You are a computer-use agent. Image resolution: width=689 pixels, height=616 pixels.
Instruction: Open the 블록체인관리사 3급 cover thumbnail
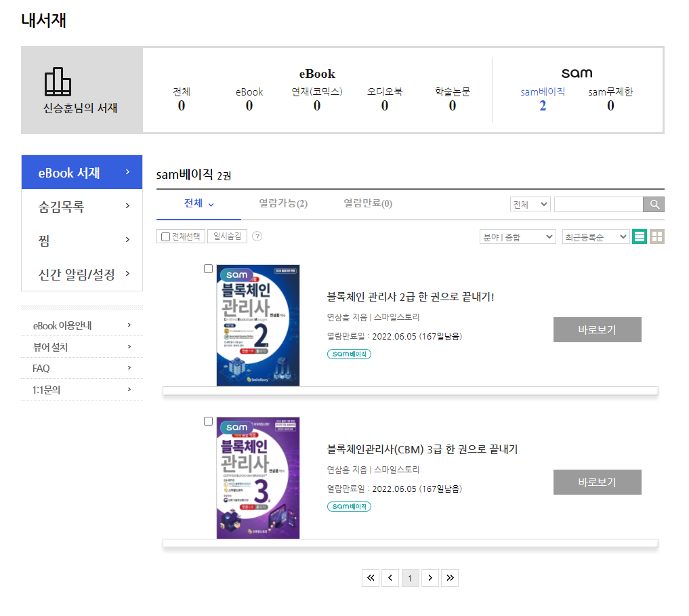click(258, 478)
